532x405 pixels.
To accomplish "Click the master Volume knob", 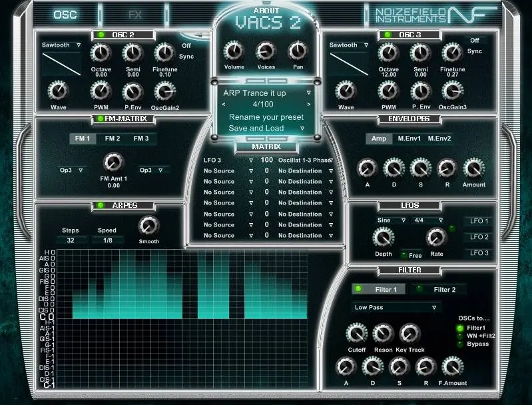I will click(234, 51).
